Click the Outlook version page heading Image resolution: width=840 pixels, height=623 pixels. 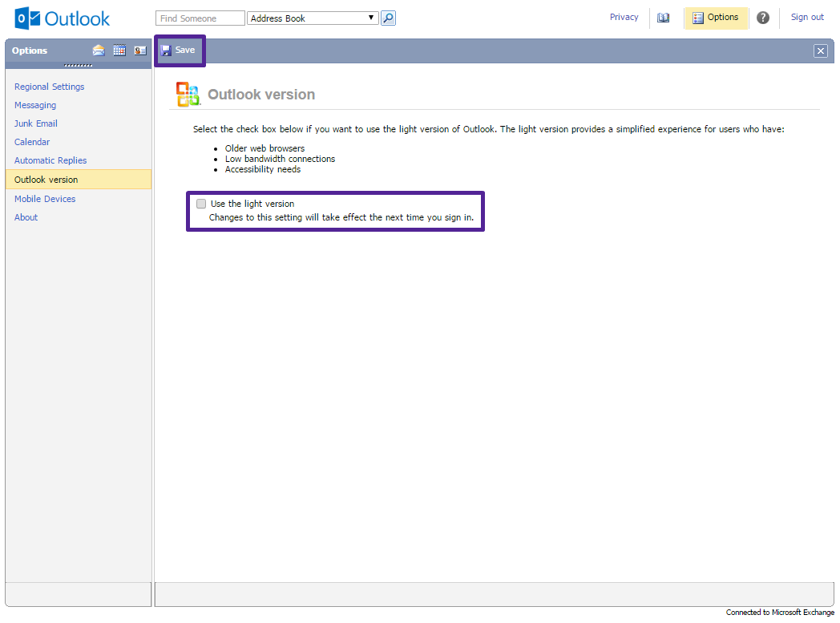click(x=261, y=95)
